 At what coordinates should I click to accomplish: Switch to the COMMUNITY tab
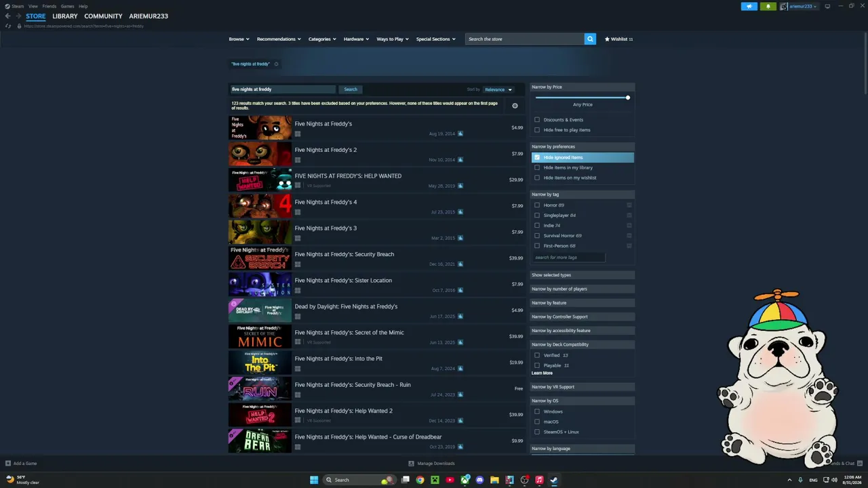tap(103, 16)
